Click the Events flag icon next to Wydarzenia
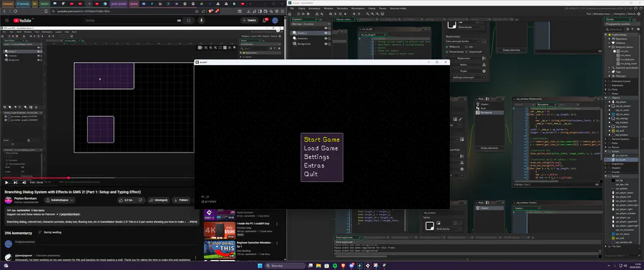644x270 pixels. click(484, 58)
